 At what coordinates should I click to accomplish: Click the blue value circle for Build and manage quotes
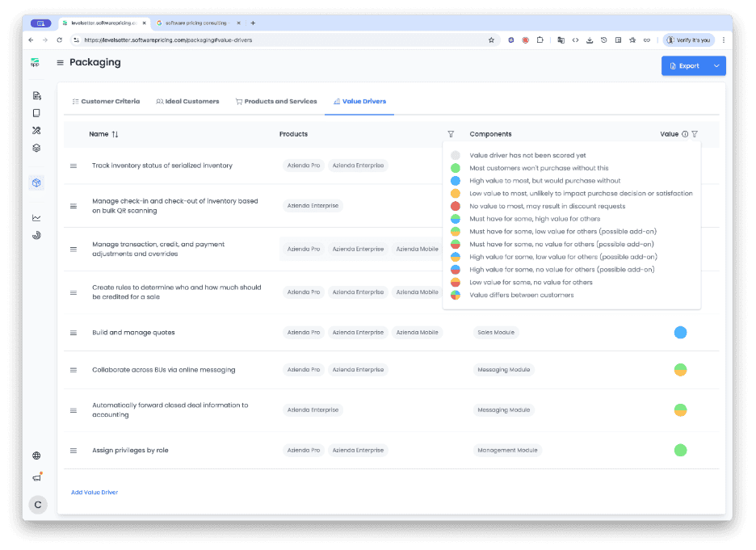click(x=680, y=333)
